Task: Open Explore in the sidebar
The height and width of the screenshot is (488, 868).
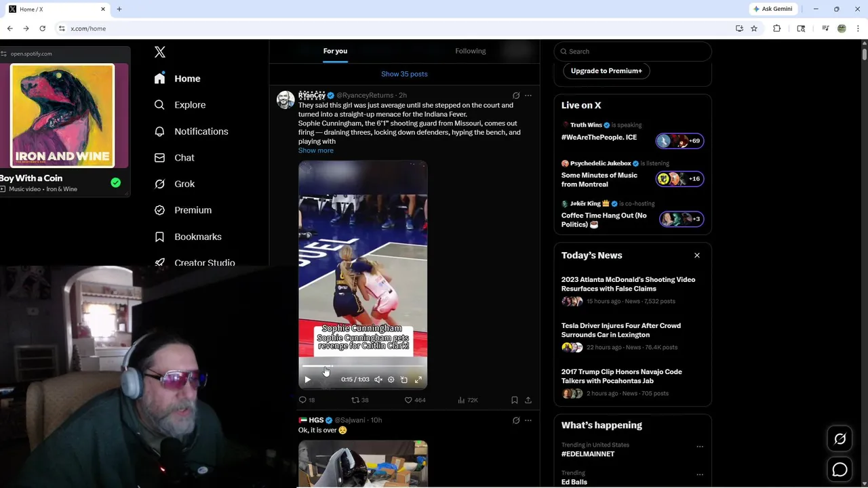Action: click(180, 105)
